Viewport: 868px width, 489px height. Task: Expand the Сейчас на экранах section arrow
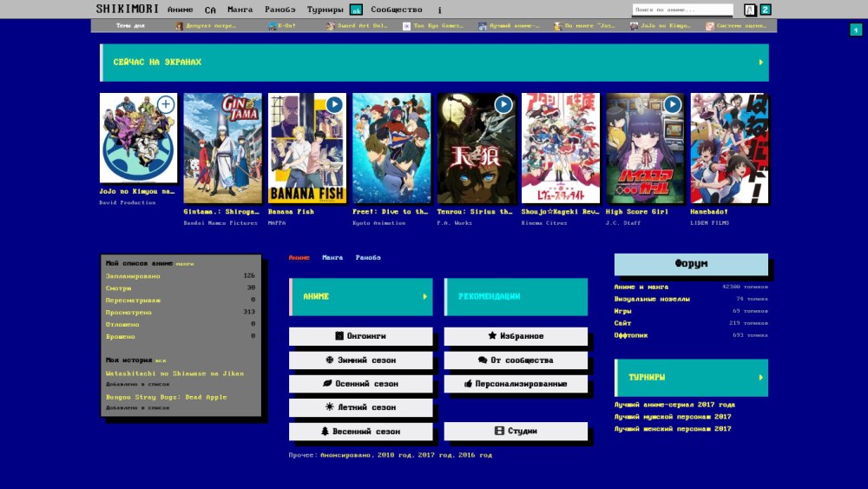pos(760,62)
